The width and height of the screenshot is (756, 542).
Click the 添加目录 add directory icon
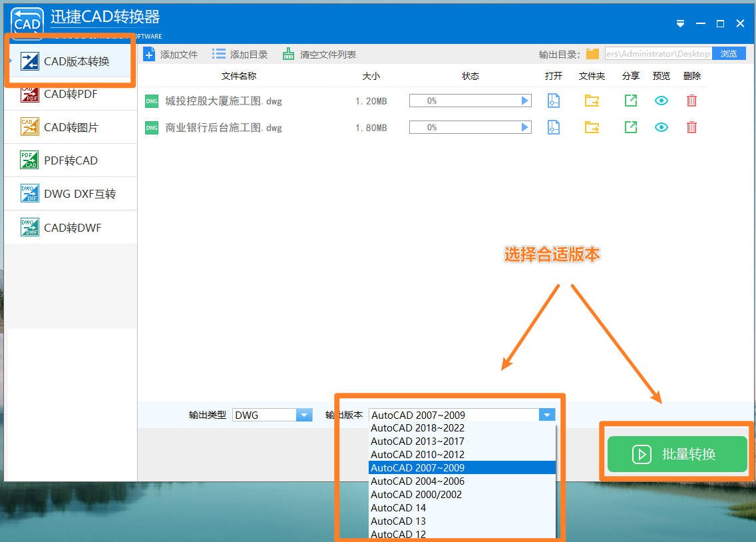point(218,54)
